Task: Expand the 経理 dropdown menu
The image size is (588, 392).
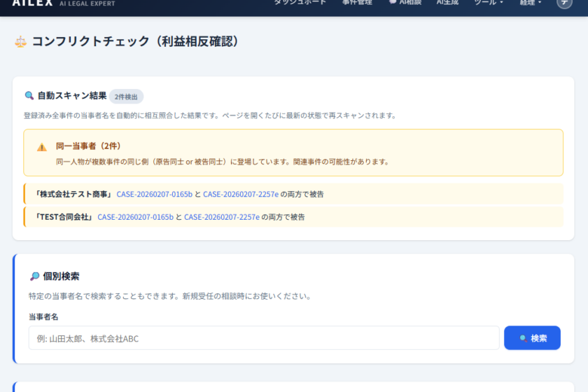Action: pyautogui.click(x=531, y=3)
